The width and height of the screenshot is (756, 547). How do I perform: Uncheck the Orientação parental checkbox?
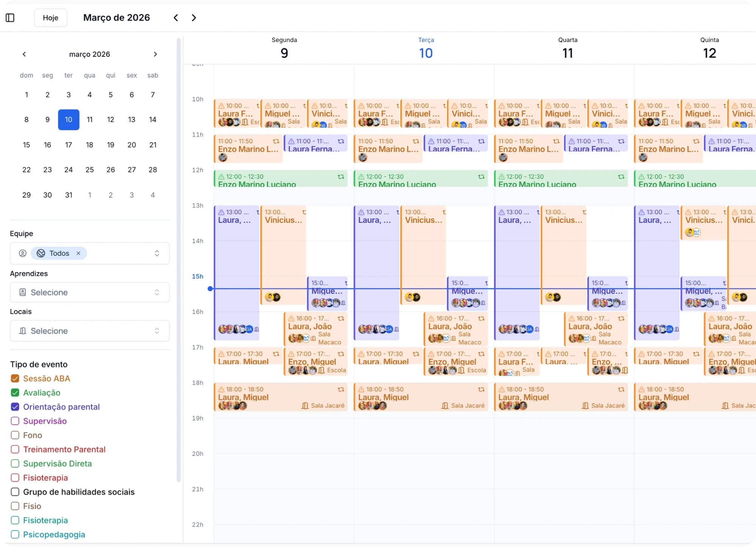tap(15, 407)
